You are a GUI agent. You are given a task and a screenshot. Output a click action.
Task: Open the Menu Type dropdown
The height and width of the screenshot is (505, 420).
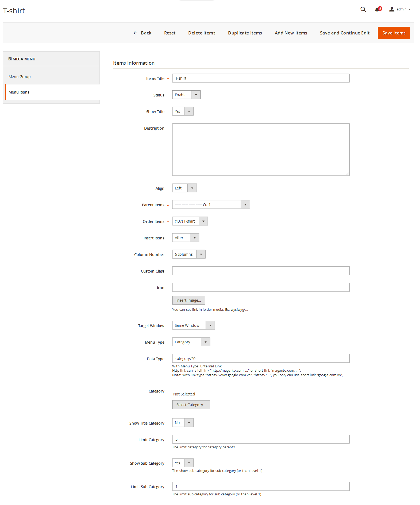[x=191, y=342]
